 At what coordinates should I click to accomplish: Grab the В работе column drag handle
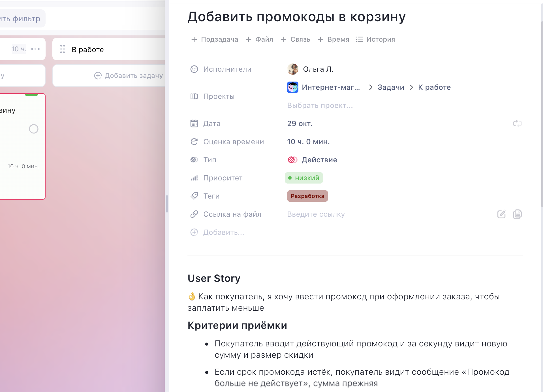[x=63, y=49]
